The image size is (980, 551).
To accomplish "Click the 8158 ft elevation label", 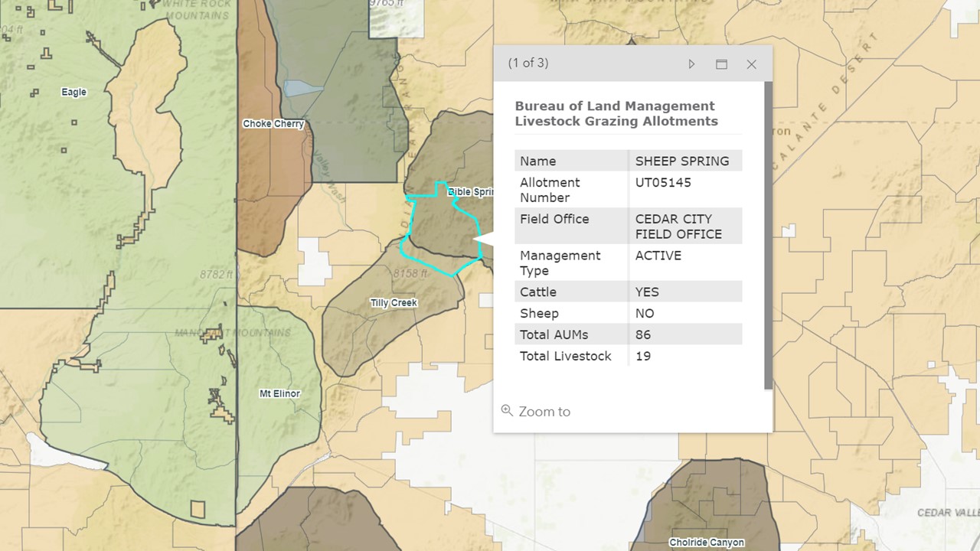I will [410, 273].
